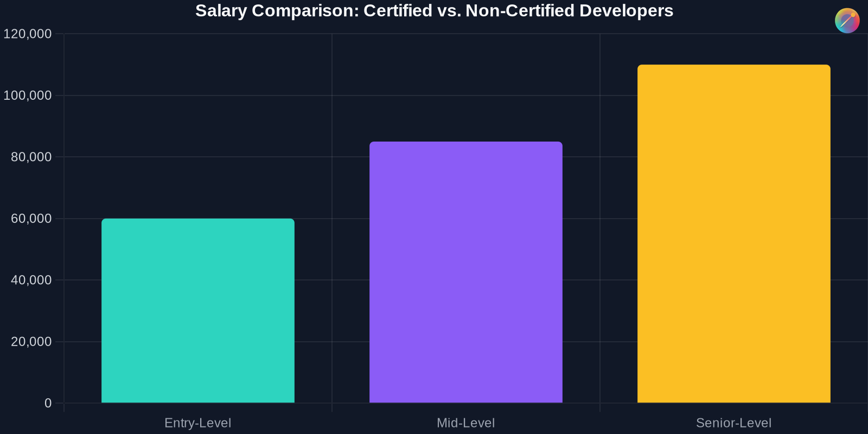Image resolution: width=868 pixels, height=434 pixels.
Task: Pick the 60,000 y-axis label
Action: point(31,219)
